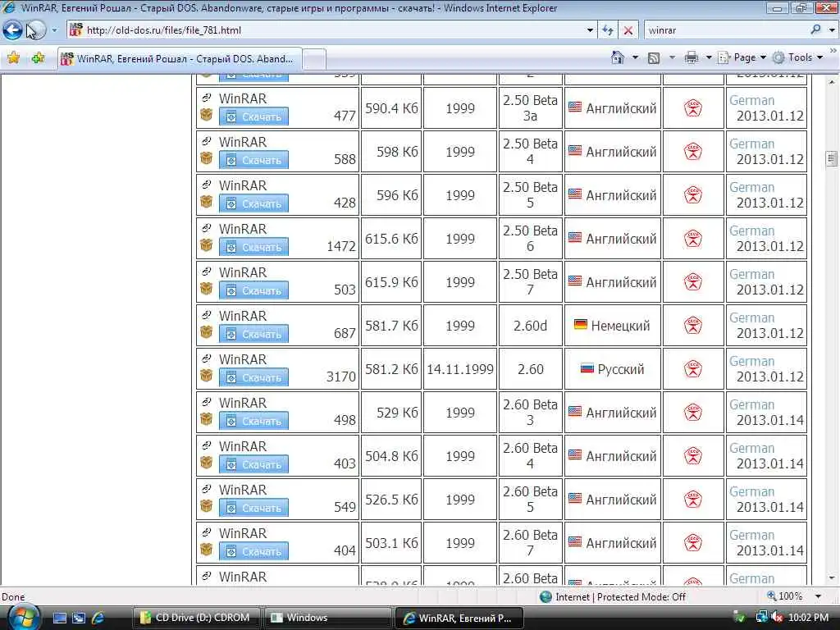Open the Home button dropdown arrow
The height and width of the screenshot is (630, 840).
(x=636, y=57)
